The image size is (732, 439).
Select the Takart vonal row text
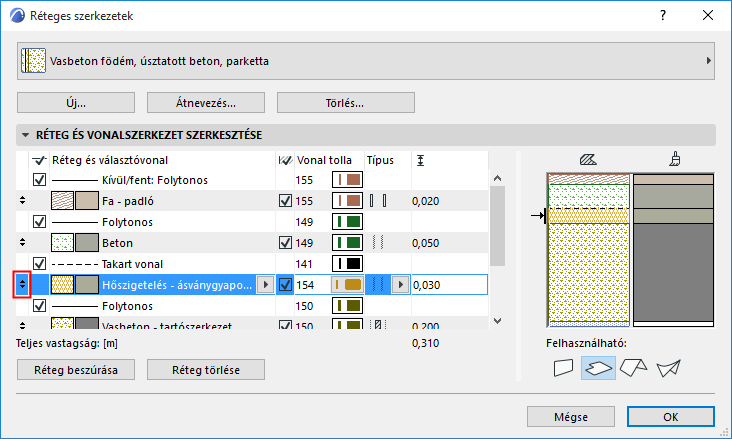pos(132,264)
